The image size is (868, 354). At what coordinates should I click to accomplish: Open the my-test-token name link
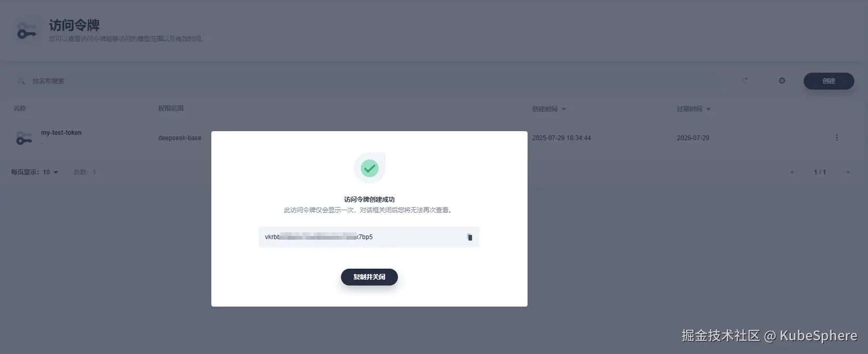[x=61, y=133]
